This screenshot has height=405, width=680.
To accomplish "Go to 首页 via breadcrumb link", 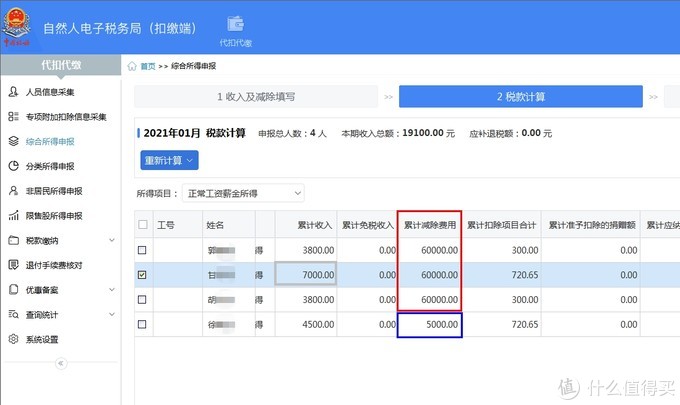I will pos(148,66).
